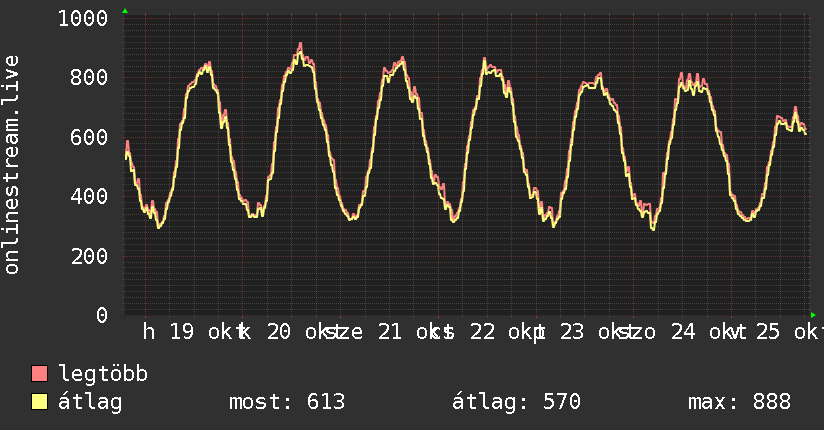This screenshot has width=824, height=430.
Task: Click the 1000 y-axis label
Action: tap(83, 18)
